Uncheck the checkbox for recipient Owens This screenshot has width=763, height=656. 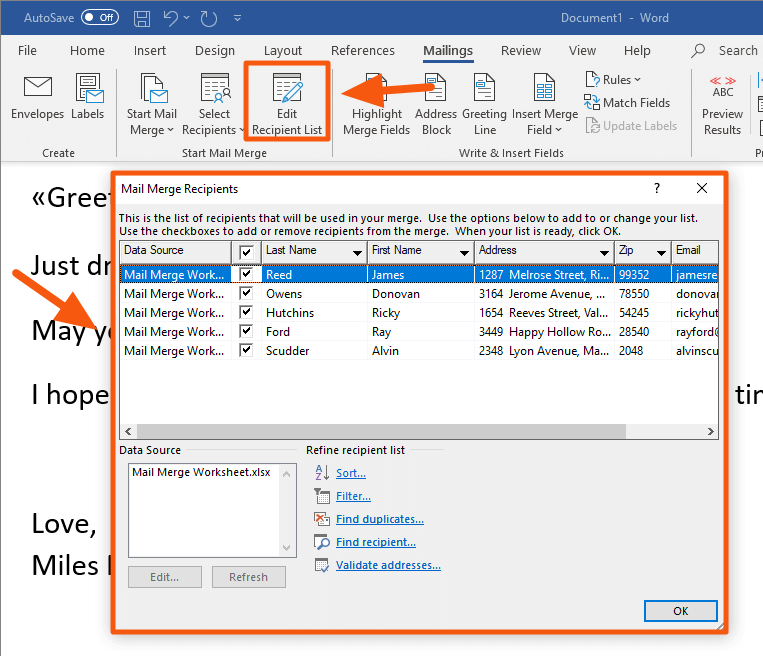coord(246,293)
